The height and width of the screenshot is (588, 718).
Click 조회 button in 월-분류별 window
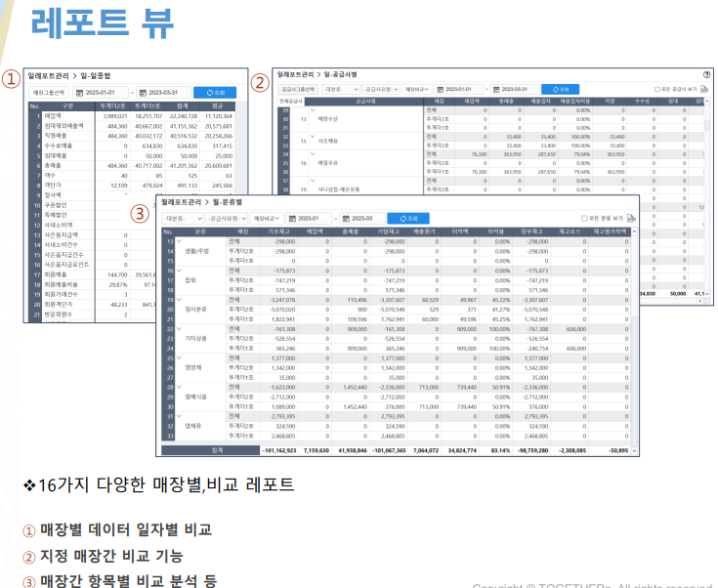pos(408,219)
